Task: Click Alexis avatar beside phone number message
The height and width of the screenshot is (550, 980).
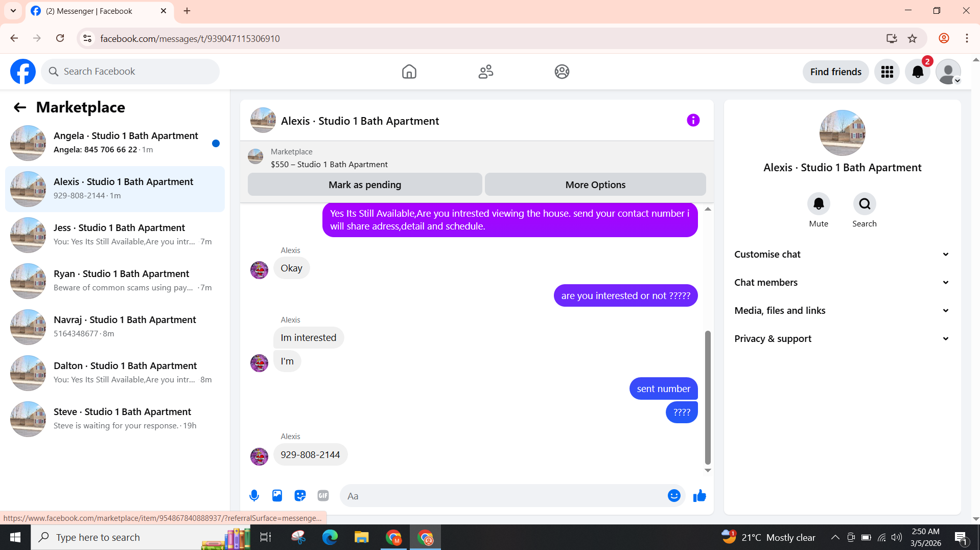Action: (259, 456)
